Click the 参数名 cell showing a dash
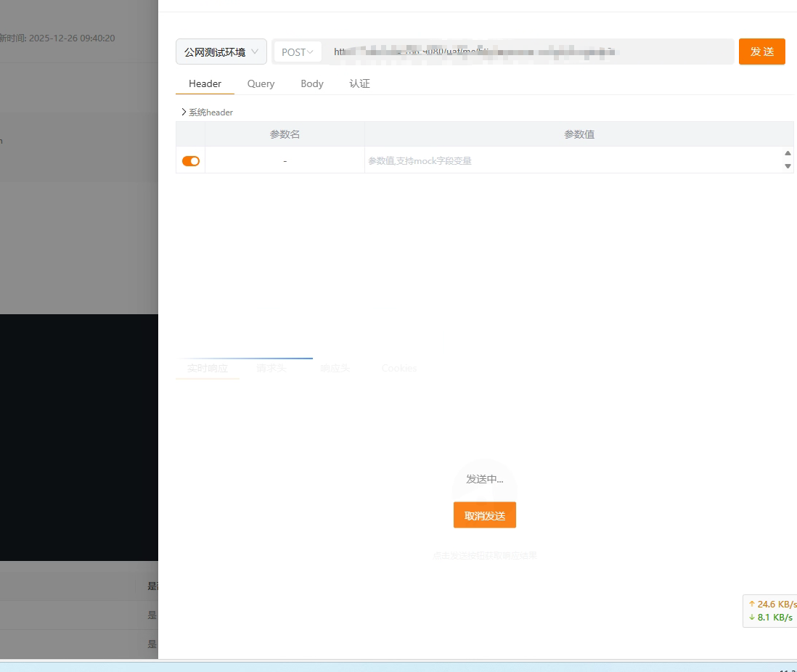 click(285, 160)
